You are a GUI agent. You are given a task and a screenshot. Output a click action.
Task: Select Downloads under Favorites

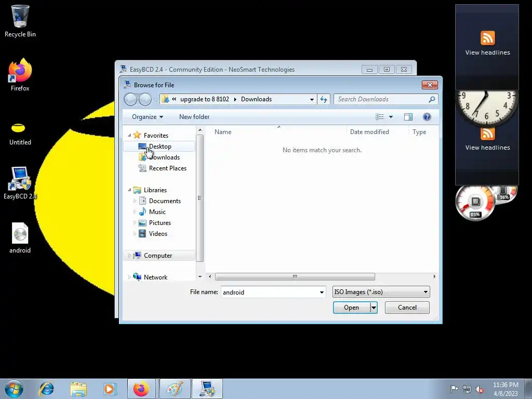point(164,157)
